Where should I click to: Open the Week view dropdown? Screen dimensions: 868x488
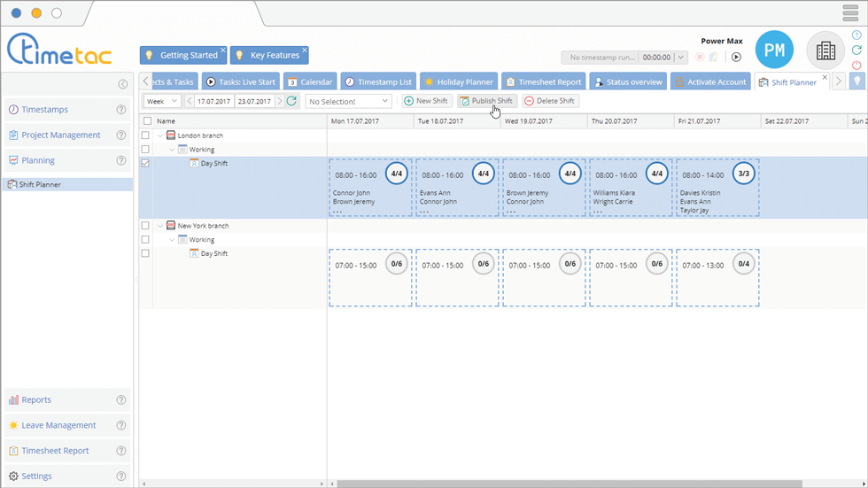[162, 101]
